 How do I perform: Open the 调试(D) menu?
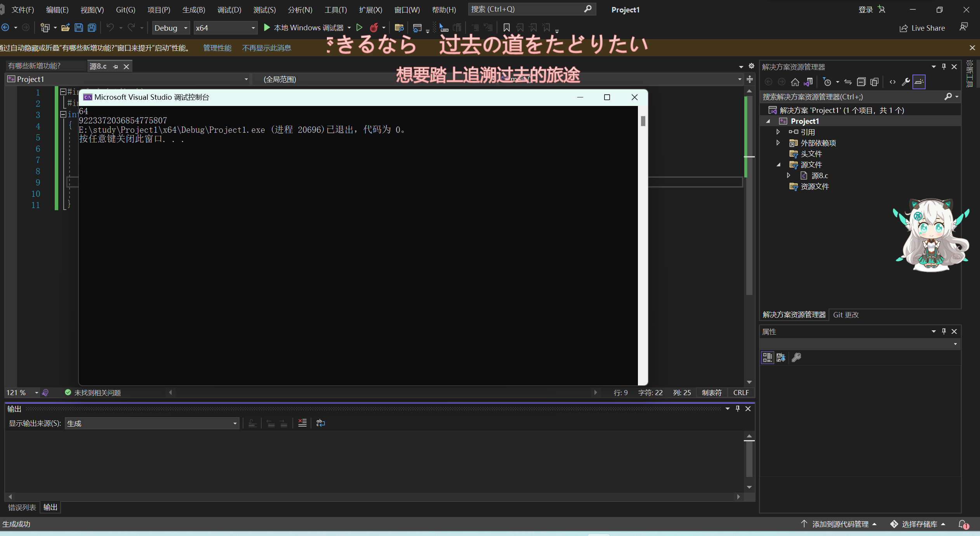229,10
